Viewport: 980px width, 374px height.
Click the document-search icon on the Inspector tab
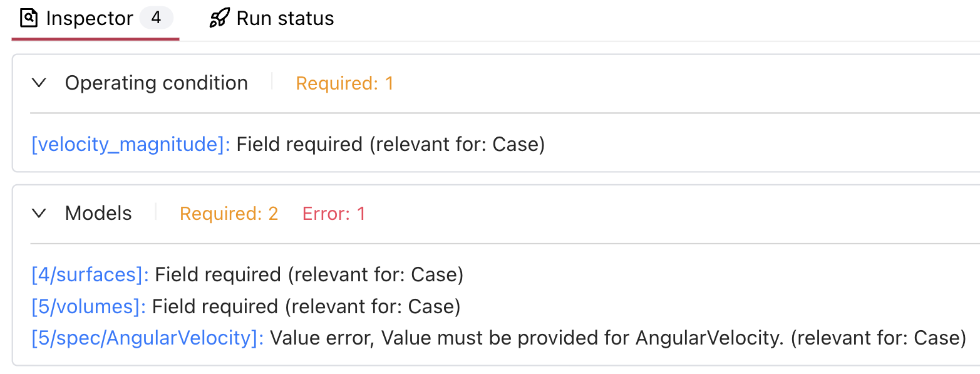[x=28, y=18]
